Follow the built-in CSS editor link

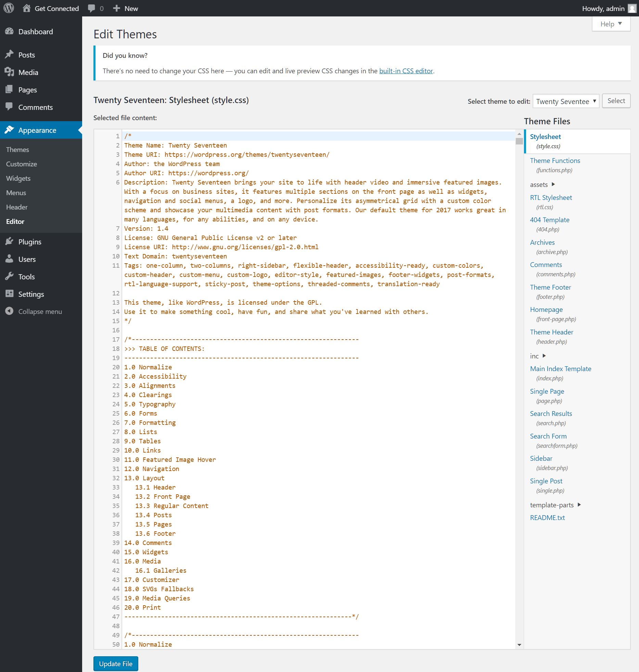click(x=406, y=71)
